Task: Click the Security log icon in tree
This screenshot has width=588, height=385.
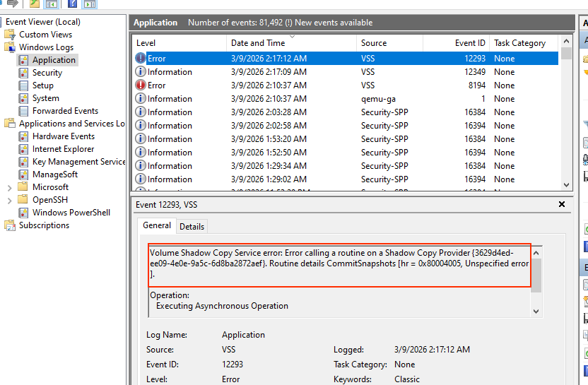Action: [24, 73]
